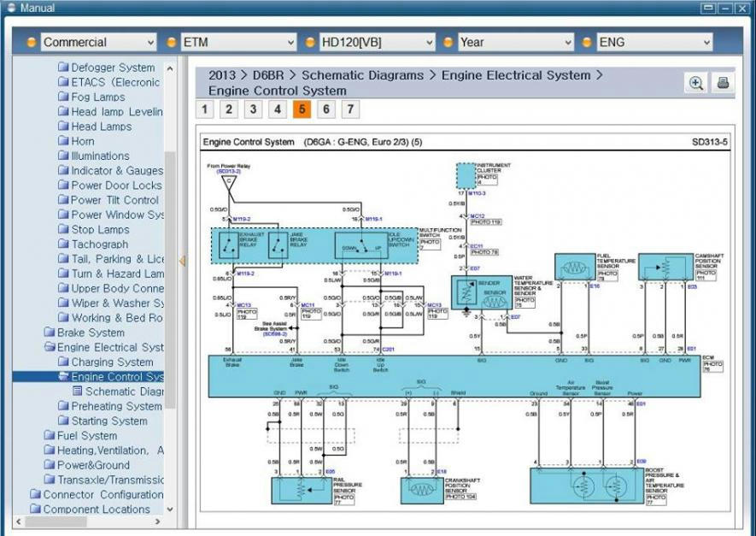Click the Connector Configuration folder icon
Viewport: 756px width, 536px height.
(35, 495)
